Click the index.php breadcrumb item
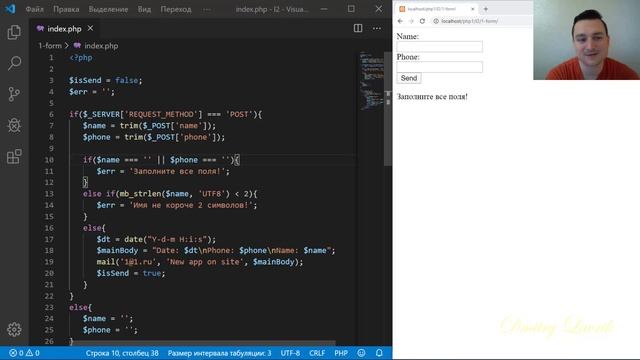 [96, 46]
